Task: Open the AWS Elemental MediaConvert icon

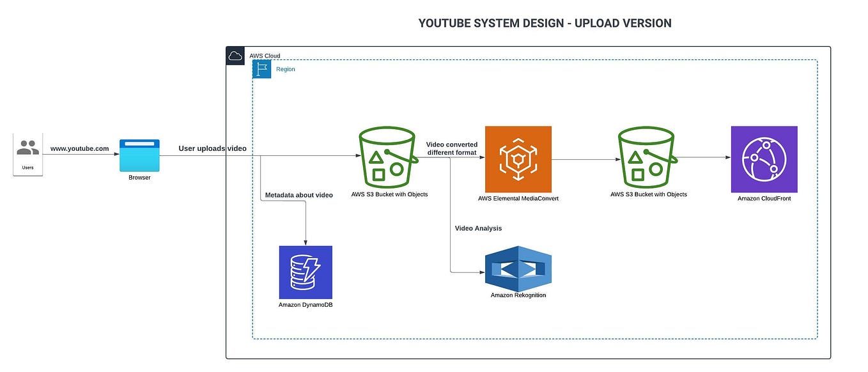Action: click(x=518, y=159)
